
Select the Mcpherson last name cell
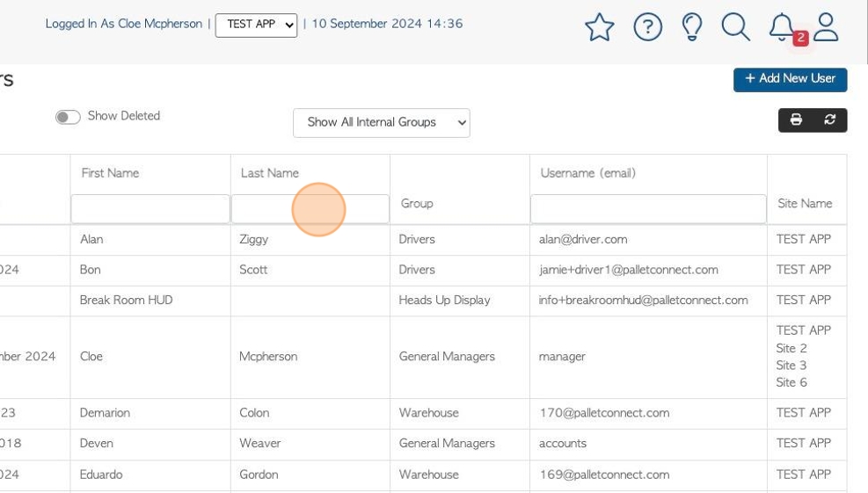click(x=268, y=356)
